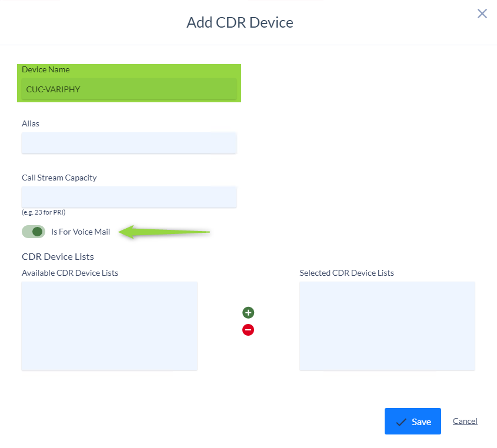
Task: Click the Call Stream Capacity input field
Action: [x=129, y=197]
